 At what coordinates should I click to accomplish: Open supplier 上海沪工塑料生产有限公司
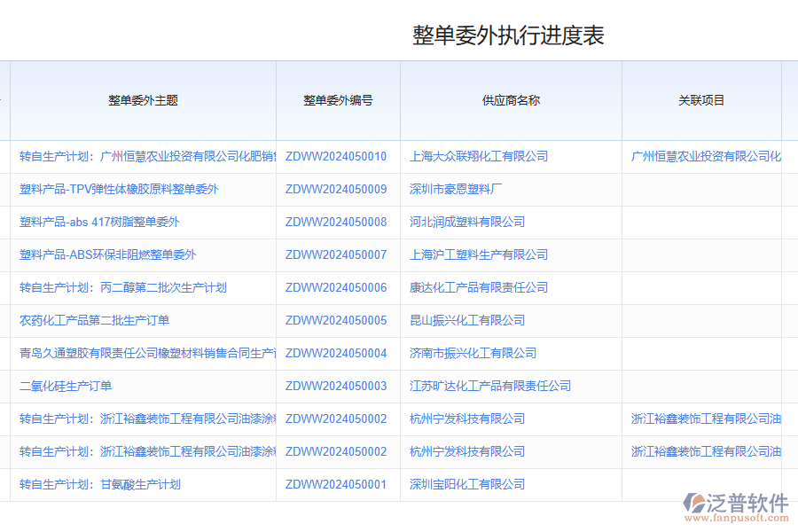pyautogui.click(x=480, y=254)
